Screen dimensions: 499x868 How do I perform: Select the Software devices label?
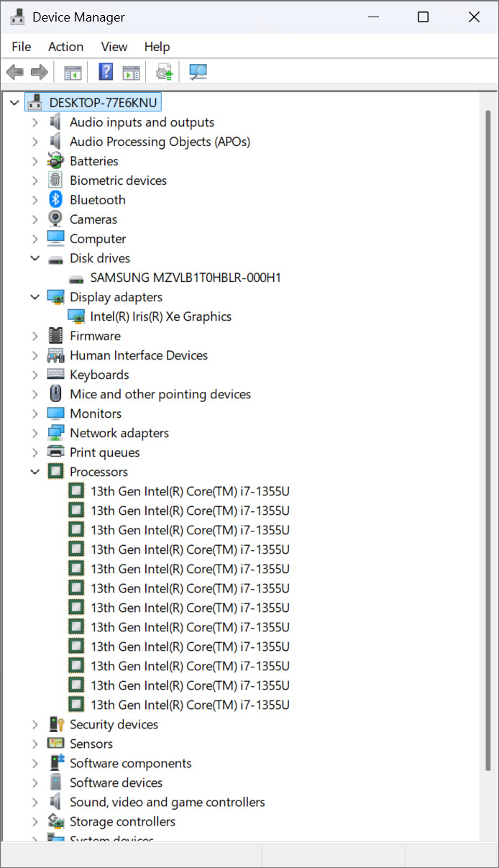click(x=116, y=782)
